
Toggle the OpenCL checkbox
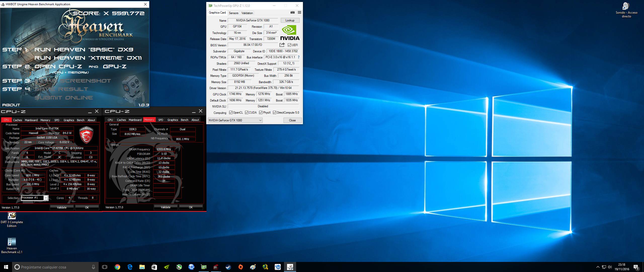231,113
